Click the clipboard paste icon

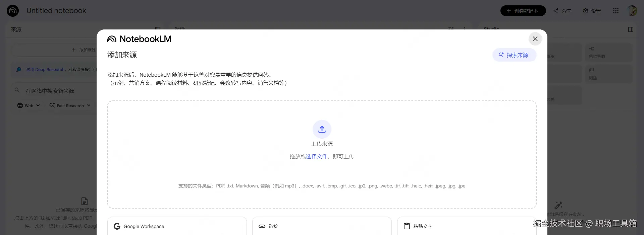point(407,226)
